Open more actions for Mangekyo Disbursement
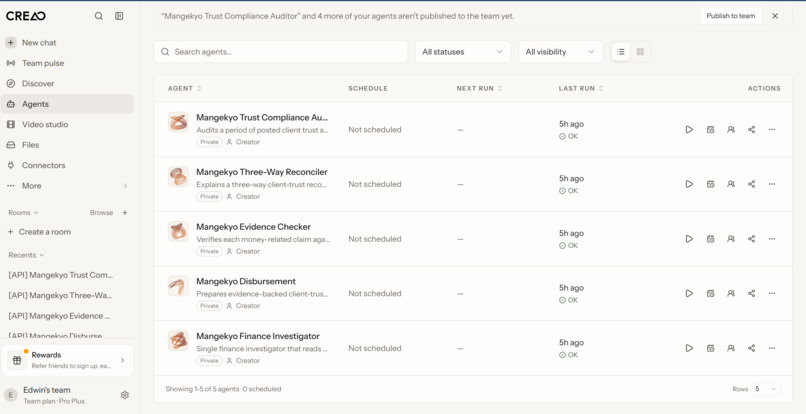The width and height of the screenshot is (806, 414). click(x=772, y=294)
